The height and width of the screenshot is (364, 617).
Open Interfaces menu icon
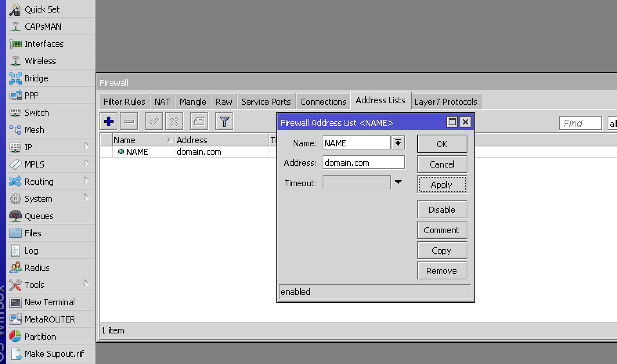pos(15,44)
